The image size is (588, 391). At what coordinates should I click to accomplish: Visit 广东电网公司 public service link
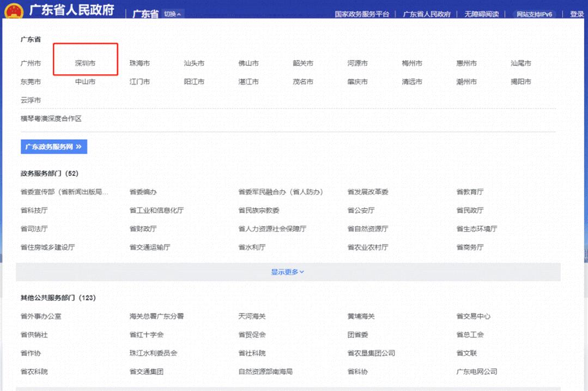(477, 372)
